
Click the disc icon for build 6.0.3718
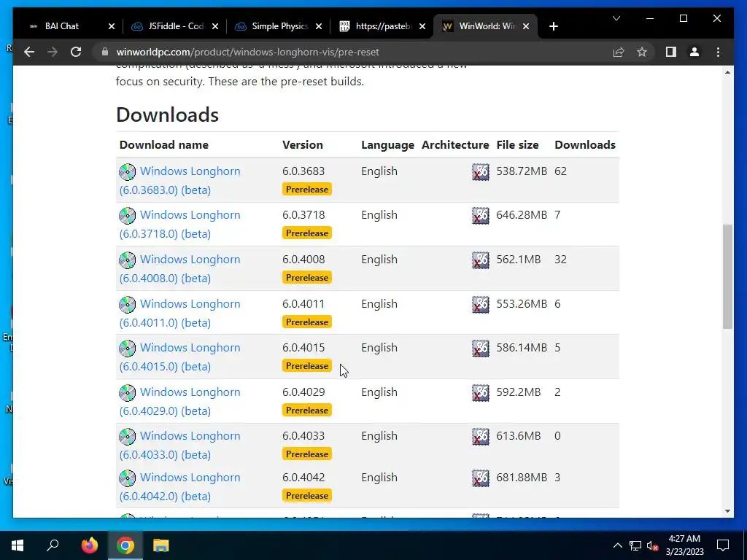point(127,216)
